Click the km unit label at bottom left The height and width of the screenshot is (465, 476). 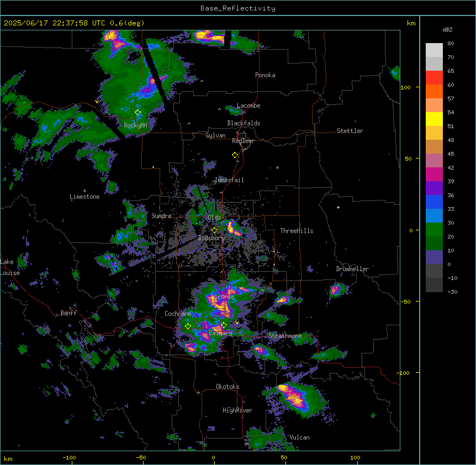8,459
